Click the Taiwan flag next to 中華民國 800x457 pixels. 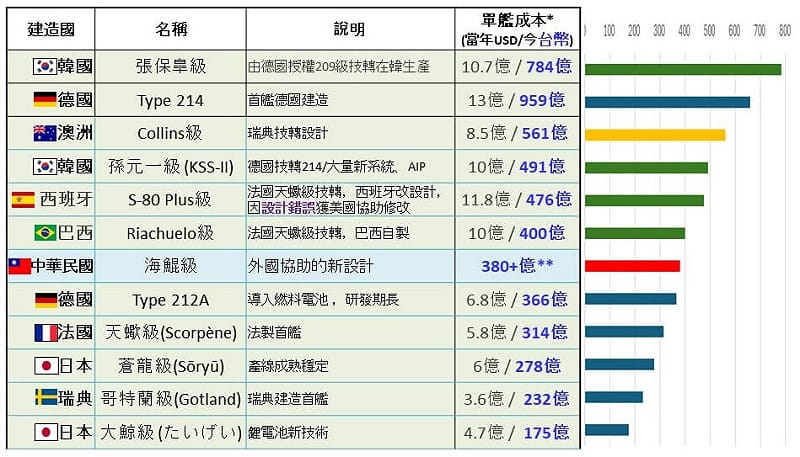point(20,266)
